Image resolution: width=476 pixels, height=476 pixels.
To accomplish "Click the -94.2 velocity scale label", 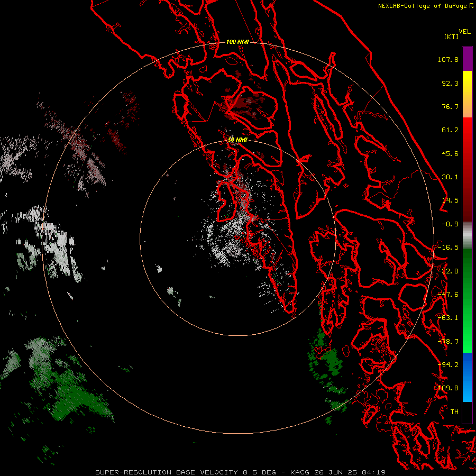I will (448, 365).
